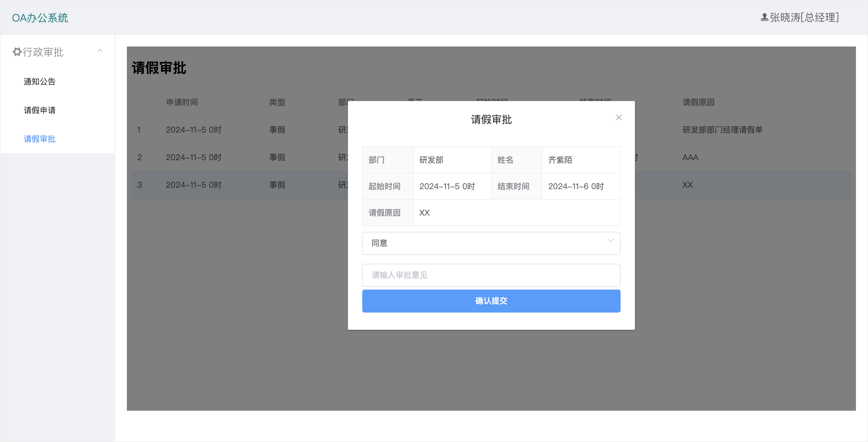868x442 pixels.
Task: Collapse the 行政审批 menu chevron
Action: [100, 51]
